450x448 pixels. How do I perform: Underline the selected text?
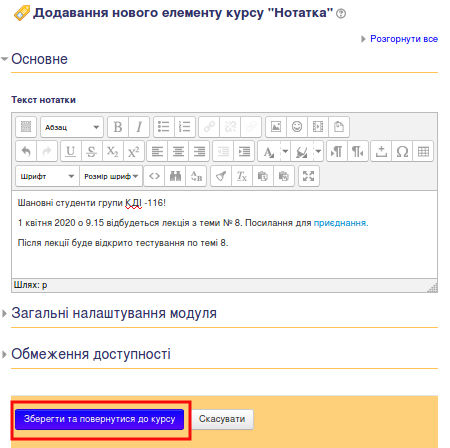70,152
